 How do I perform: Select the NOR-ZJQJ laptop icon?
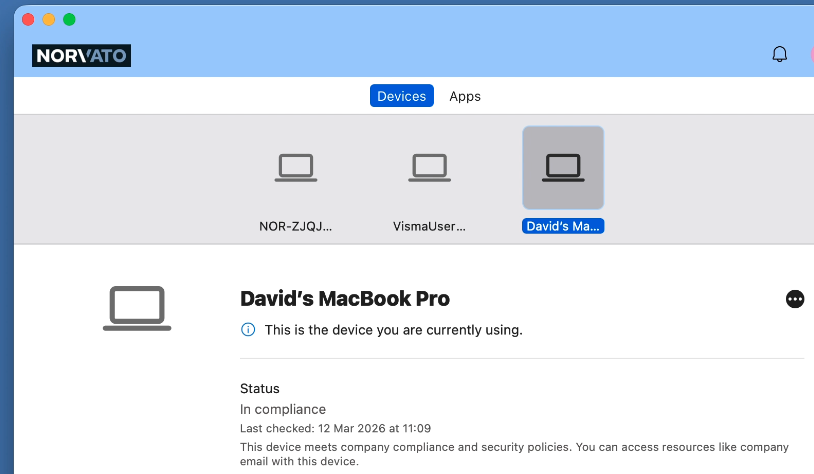[x=296, y=168]
